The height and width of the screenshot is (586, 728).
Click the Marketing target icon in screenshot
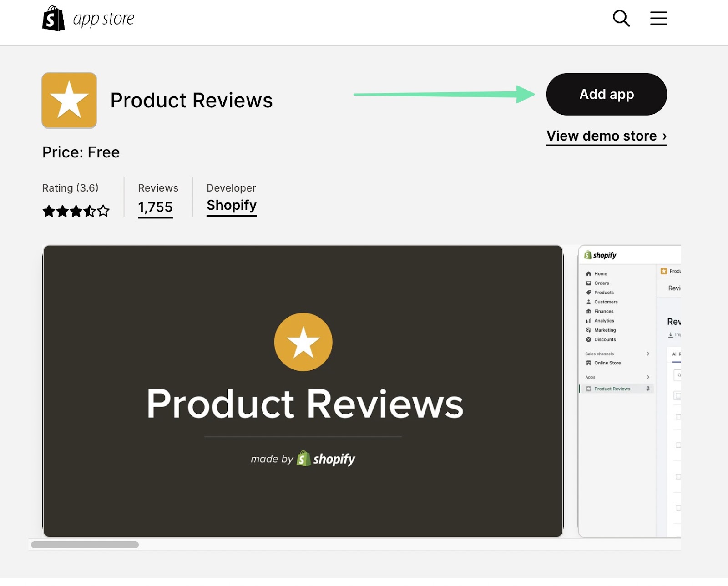pos(588,330)
